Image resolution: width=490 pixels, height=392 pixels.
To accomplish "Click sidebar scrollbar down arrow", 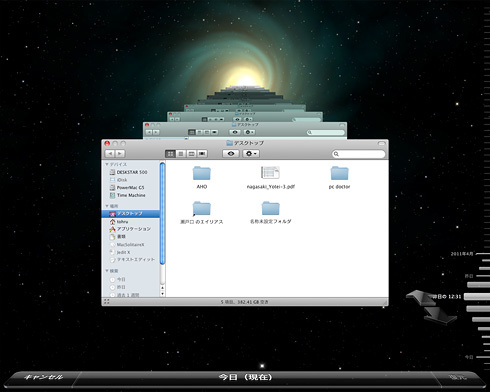I will [163, 294].
